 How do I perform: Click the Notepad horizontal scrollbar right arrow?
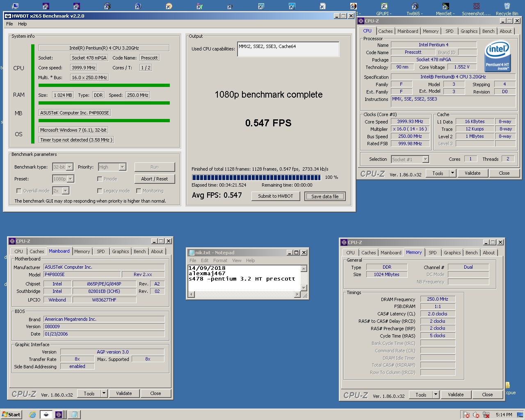297,294
